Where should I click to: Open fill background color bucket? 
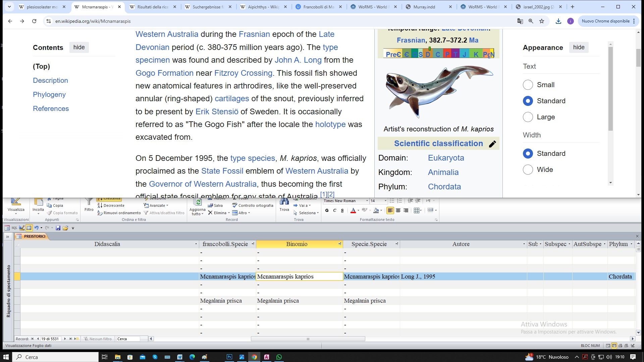[376, 210]
